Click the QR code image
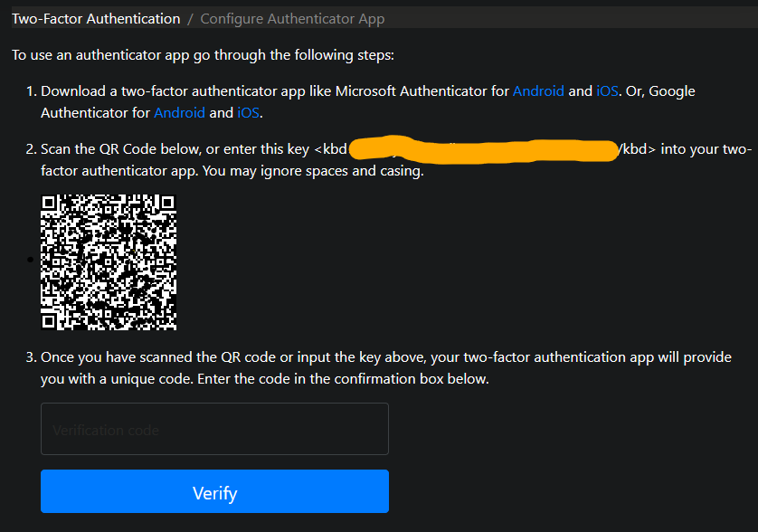The width and height of the screenshot is (758, 532). [109, 262]
